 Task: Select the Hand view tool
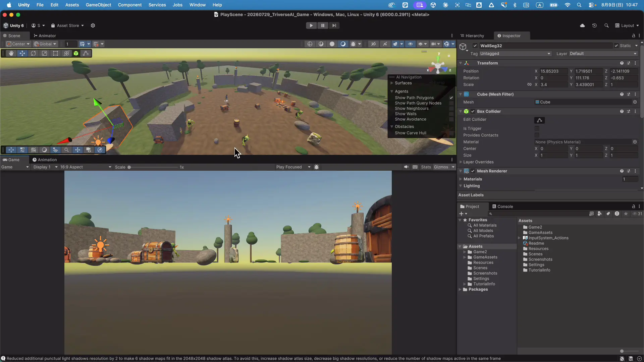click(x=11, y=54)
